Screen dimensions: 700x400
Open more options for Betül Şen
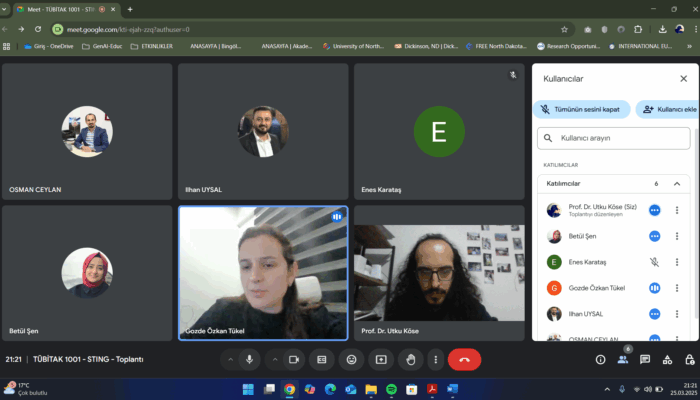click(x=654, y=236)
